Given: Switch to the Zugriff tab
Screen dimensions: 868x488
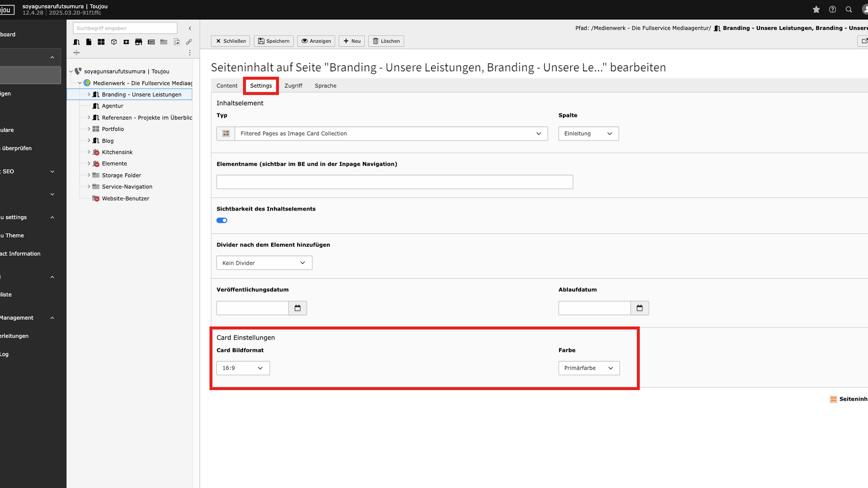Looking at the screenshot, I should [x=293, y=86].
